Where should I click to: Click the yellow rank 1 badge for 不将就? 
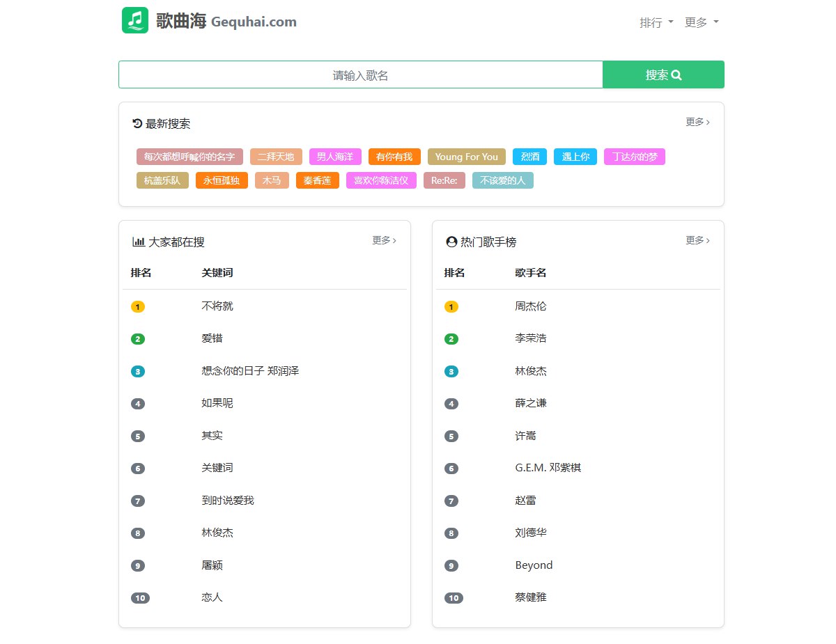click(138, 307)
